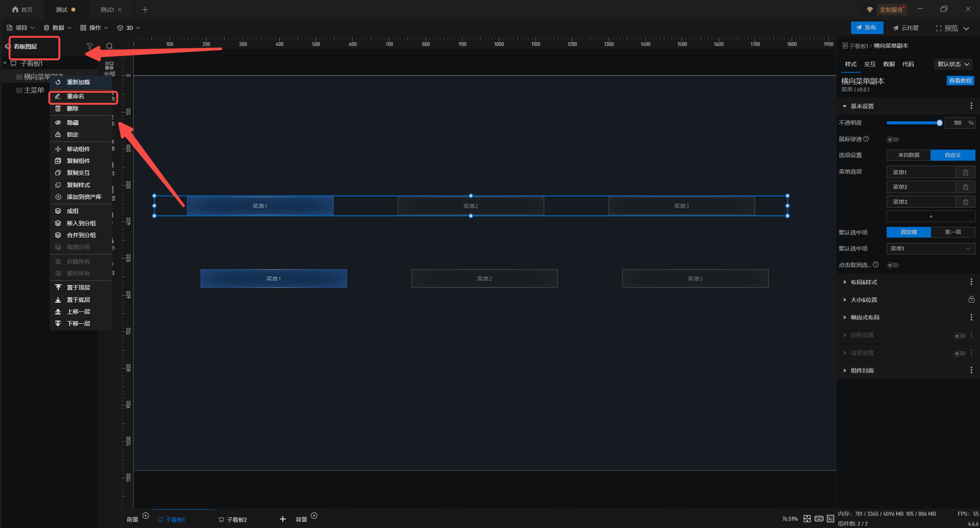Viewport: 980px width, 528px height.
Task: Delete the 菜单2 option with trash icon
Action: 965,187
